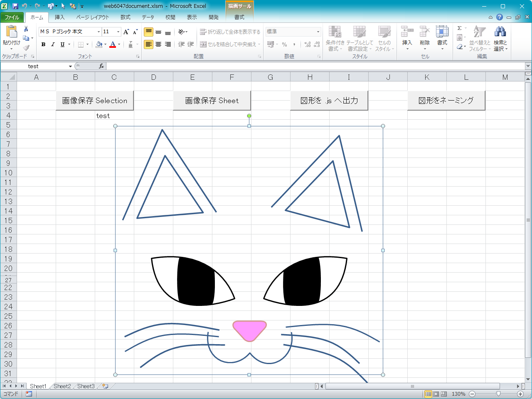Viewport: 532px width, 399px height.
Task: Click the Cut scissors icon
Action: (x=26, y=29)
